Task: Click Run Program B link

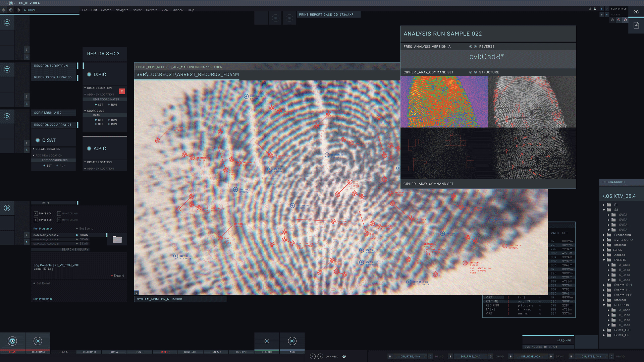Action: point(43,299)
